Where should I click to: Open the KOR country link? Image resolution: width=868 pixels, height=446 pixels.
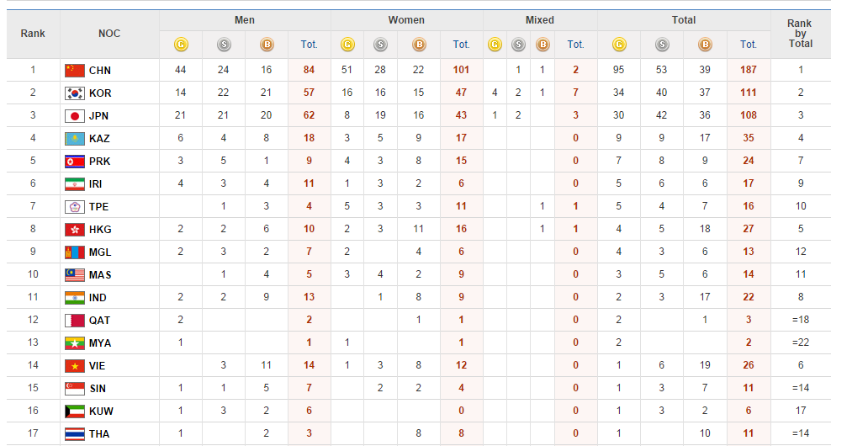[x=99, y=93]
